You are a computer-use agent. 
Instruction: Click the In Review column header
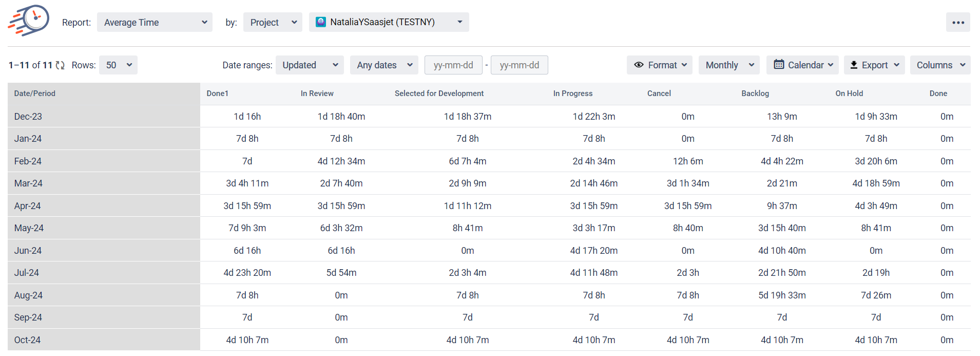coord(317,93)
